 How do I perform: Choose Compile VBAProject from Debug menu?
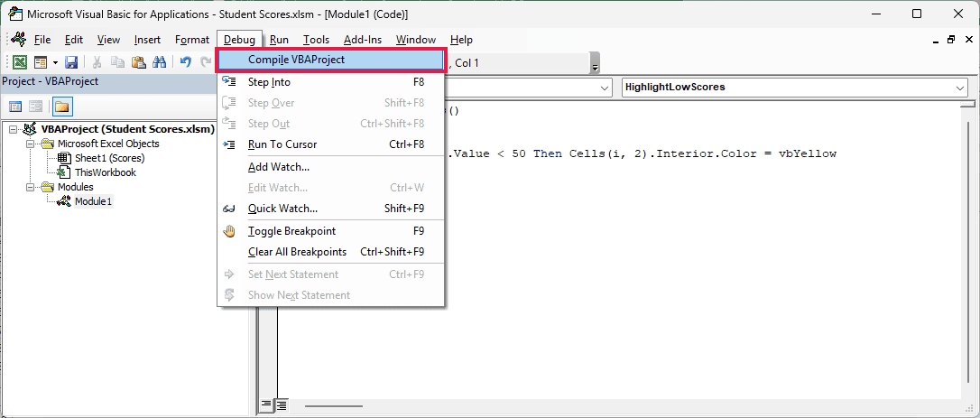330,60
